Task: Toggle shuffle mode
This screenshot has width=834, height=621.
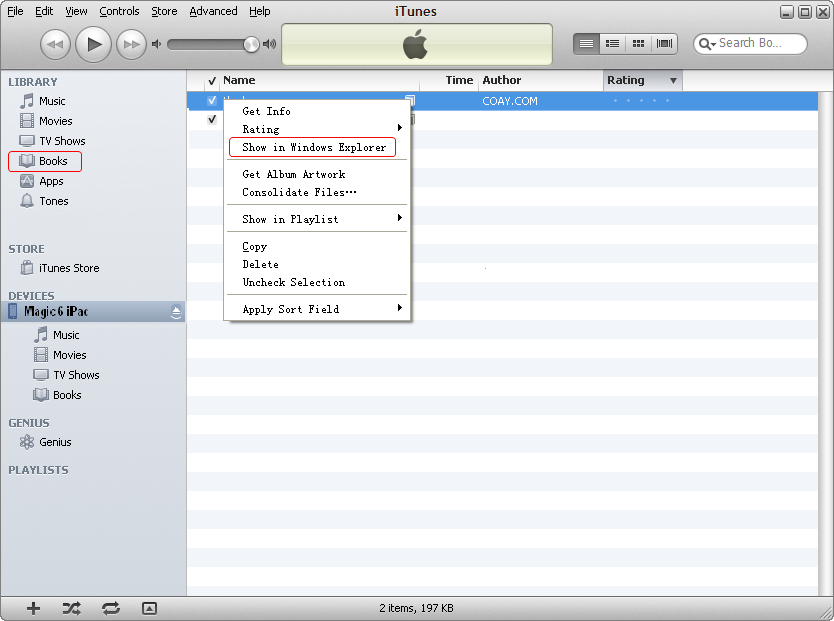Action: tap(72, 608)
